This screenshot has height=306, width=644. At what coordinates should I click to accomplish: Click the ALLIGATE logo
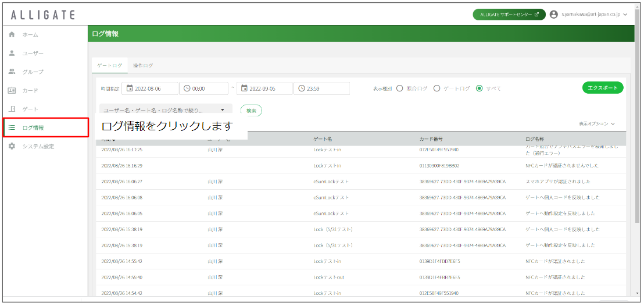click(x=42, y=15)
